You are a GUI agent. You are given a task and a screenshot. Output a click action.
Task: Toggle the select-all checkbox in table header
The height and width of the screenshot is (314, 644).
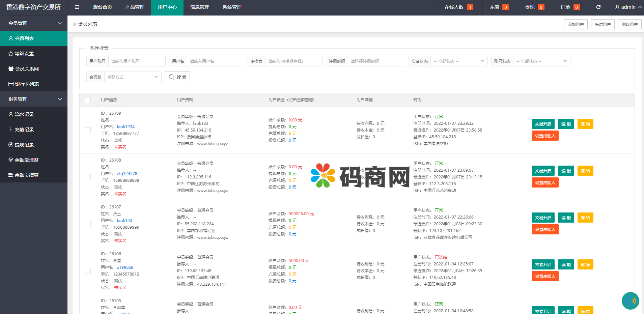[x=88, y=100]
